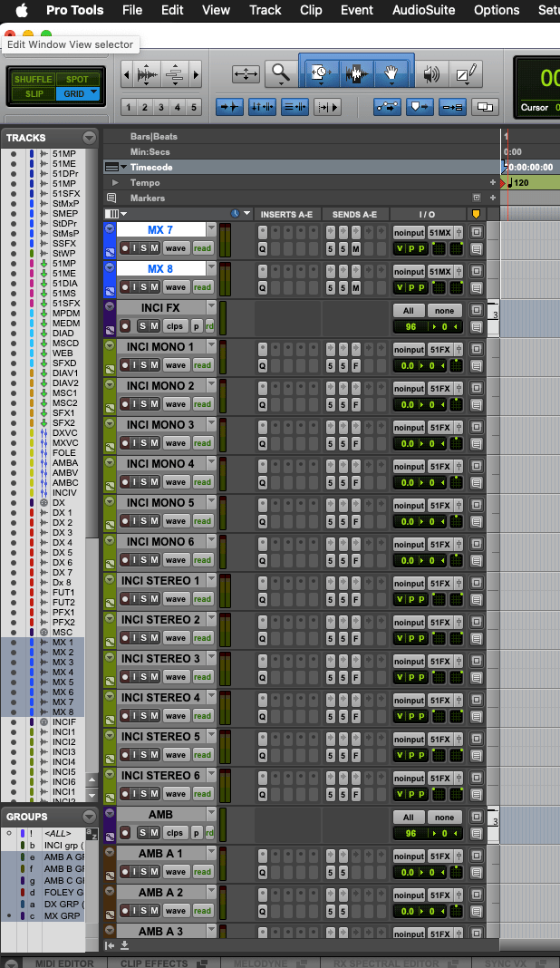Viewport: 560px width, 968px height.
Task: Toggle input monitoring on INCI MONO 3
Action: coord(134,442)
